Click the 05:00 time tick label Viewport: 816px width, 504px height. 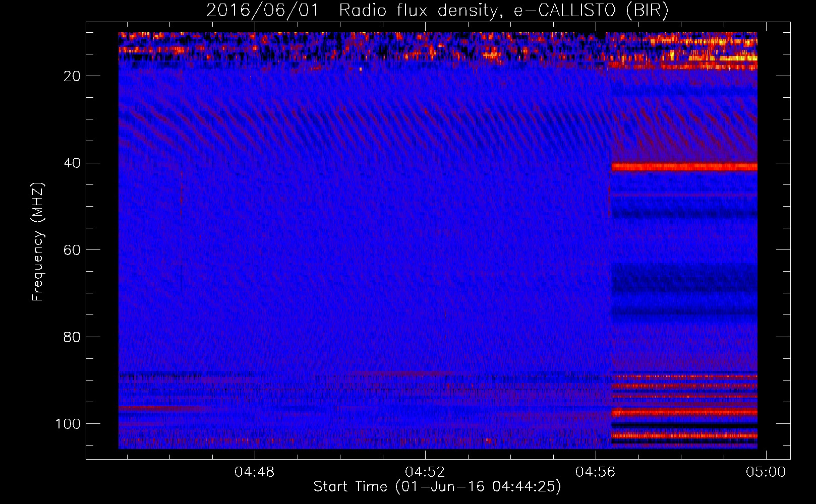click(x=766, y=472)
